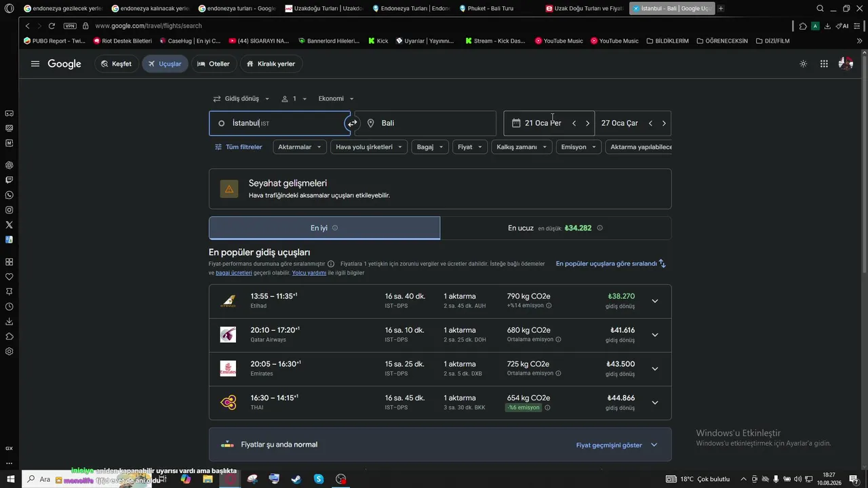Switch to the Oteller tab
868x488 pixels.
coord(214,64)
